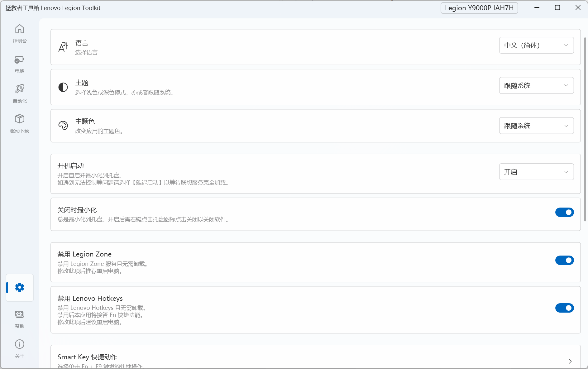Click the 控制台 sidebar label

point(20,41)
